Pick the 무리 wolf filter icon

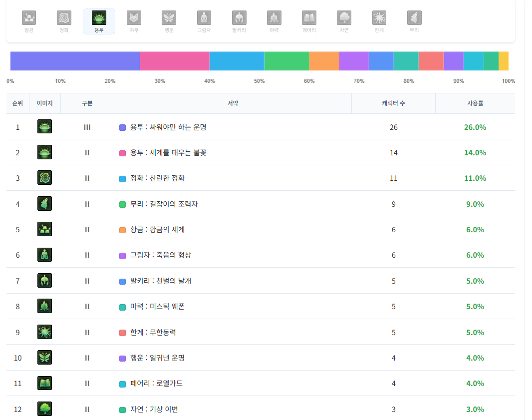[414, 18]
